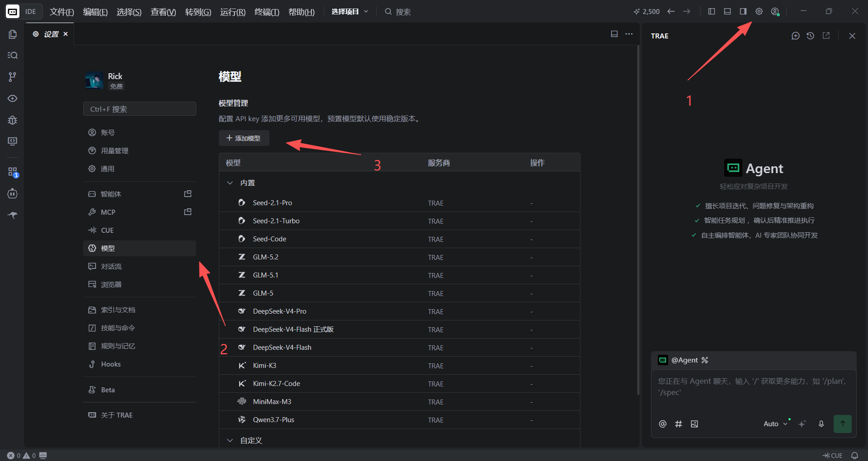Open the 运行(R) menu
This screenshot has height=461, width=868.
pos(233,12)
